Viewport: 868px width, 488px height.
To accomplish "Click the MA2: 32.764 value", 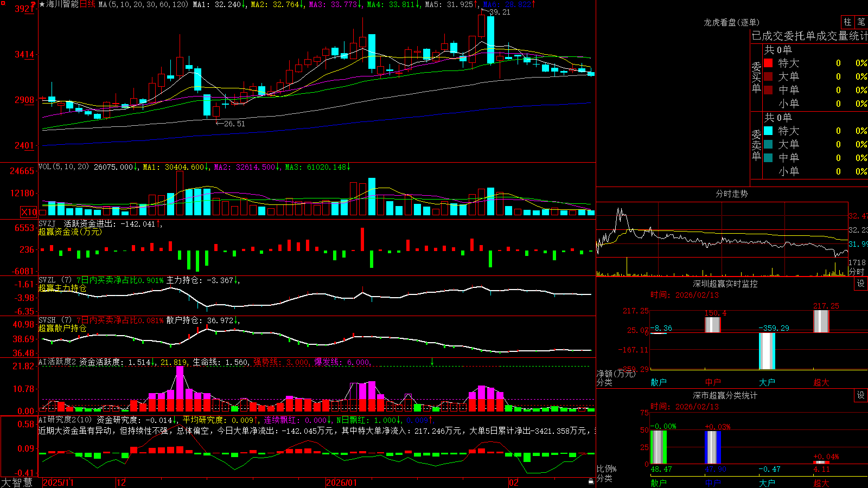I will (x=275, y=4).
